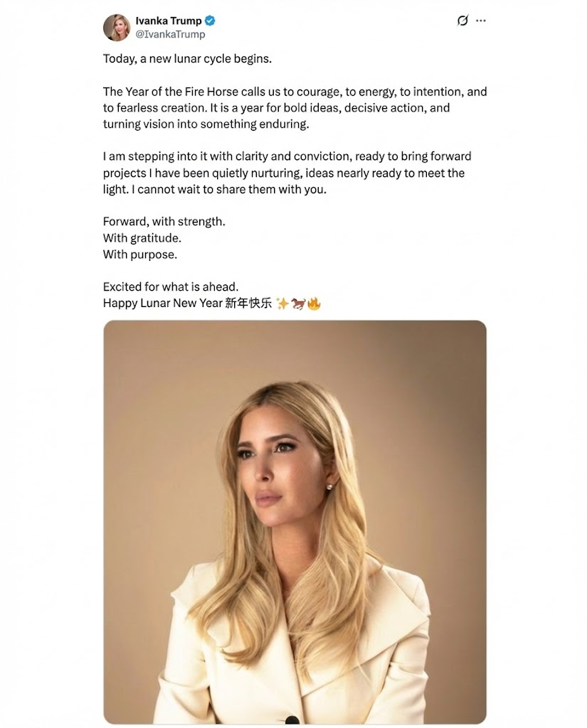Click the sparkles emoji in the post

point(282,304)
